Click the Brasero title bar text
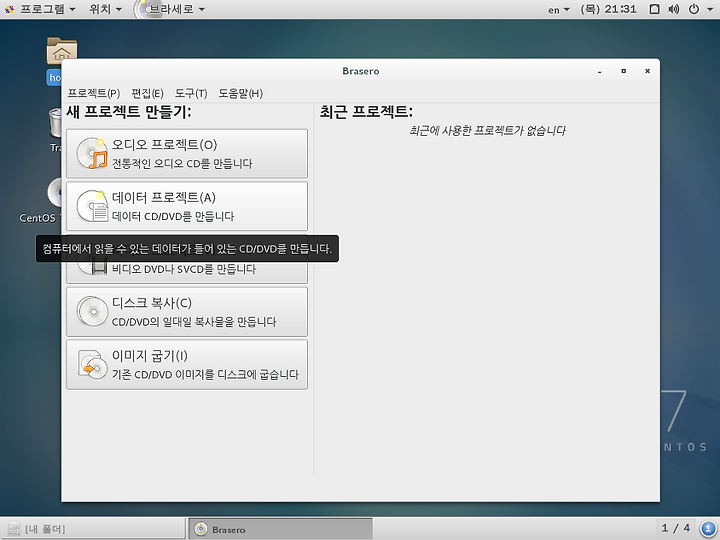The image size is (720, 540). coord(361,71)
